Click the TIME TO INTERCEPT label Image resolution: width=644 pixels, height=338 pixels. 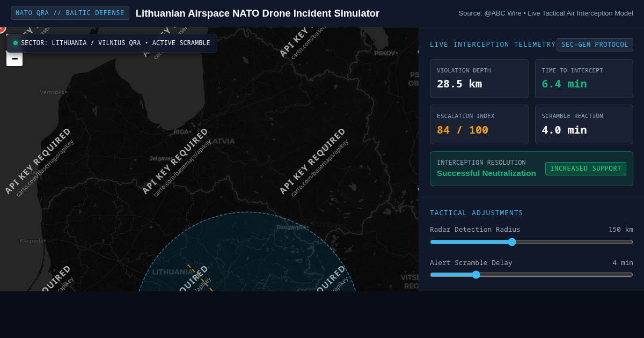(572, 70)
